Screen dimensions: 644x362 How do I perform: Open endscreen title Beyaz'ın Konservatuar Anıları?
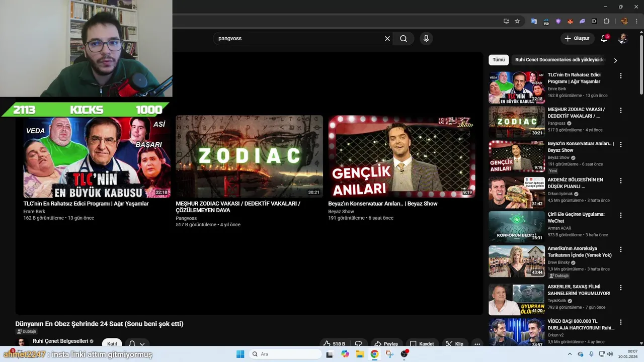[x=383, y=204]
